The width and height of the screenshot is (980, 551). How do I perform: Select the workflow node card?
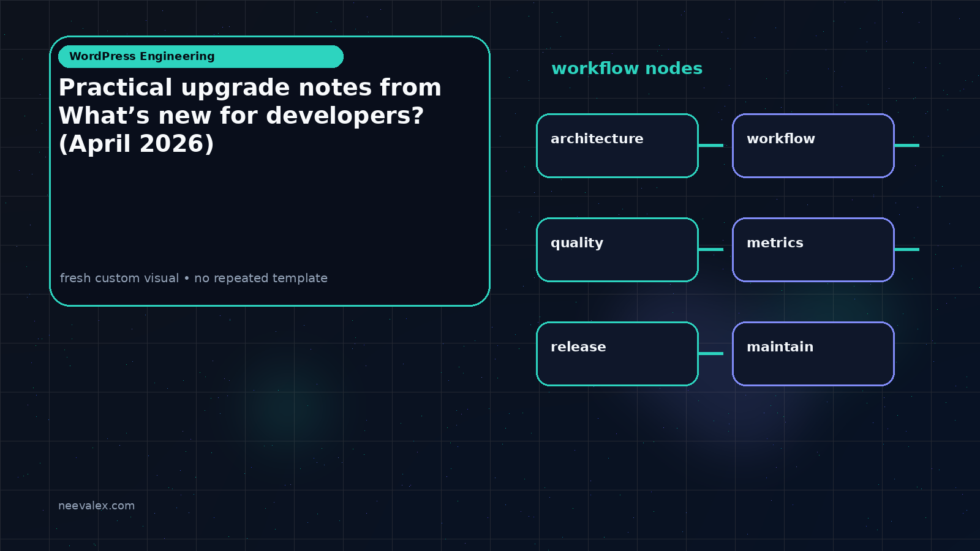[x=813, y=146]
